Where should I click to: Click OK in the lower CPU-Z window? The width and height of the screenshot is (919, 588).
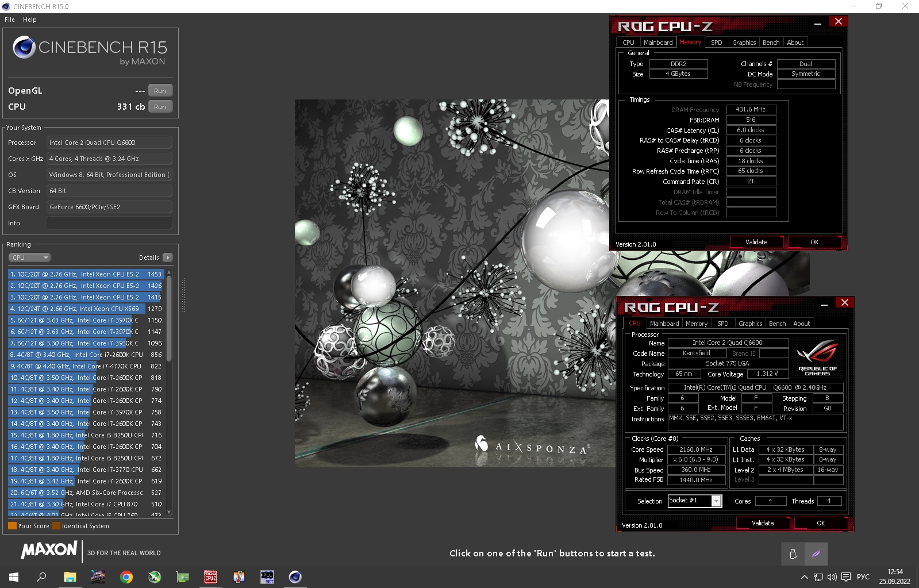[821, 523]
